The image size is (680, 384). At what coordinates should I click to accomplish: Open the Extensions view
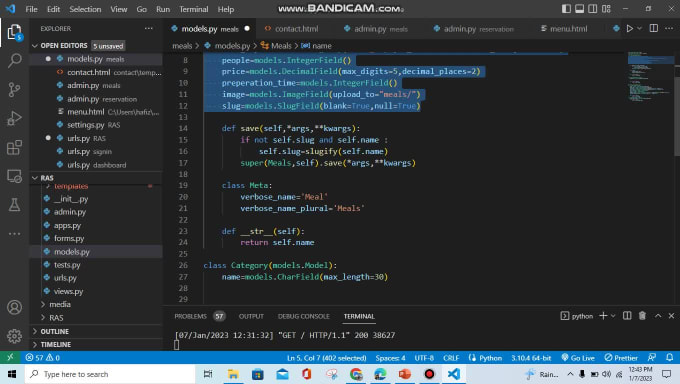click(14, 147)
